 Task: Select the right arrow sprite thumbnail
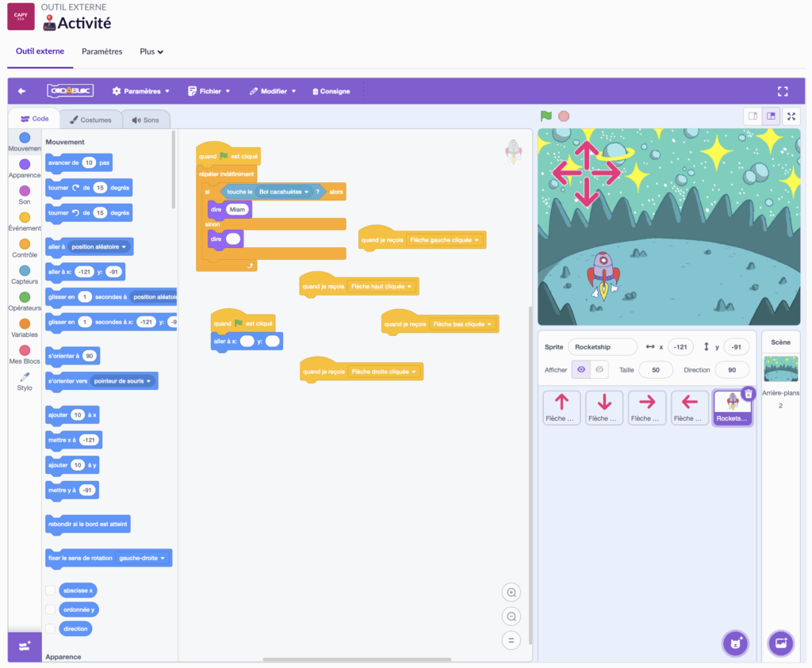click(x=647, y=408)
